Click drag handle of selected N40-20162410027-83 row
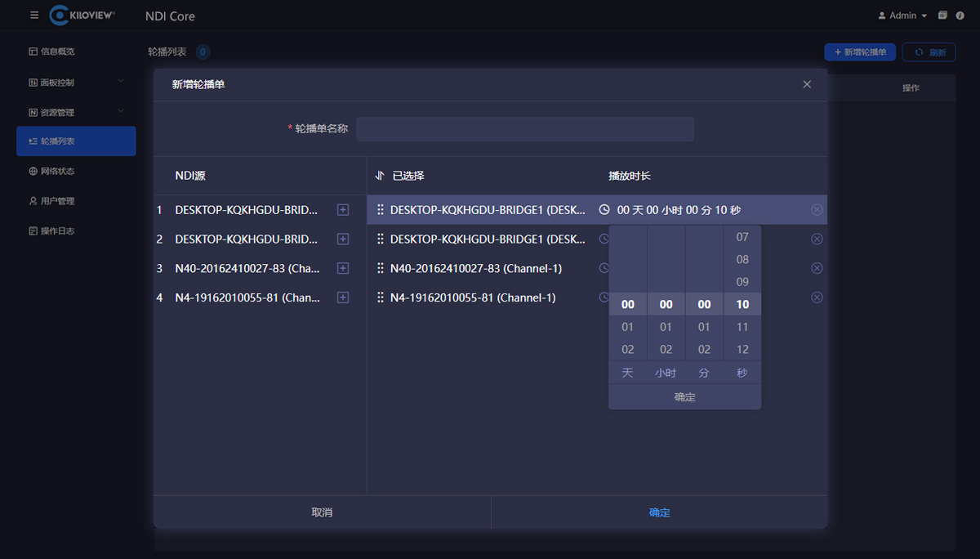Screen dimensions: 980x559 pos(381,269)
